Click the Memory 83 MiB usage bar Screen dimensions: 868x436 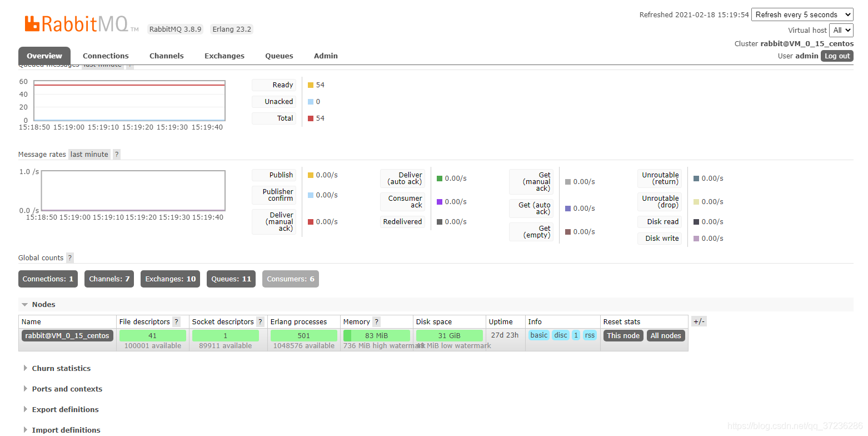pos(377,336)
